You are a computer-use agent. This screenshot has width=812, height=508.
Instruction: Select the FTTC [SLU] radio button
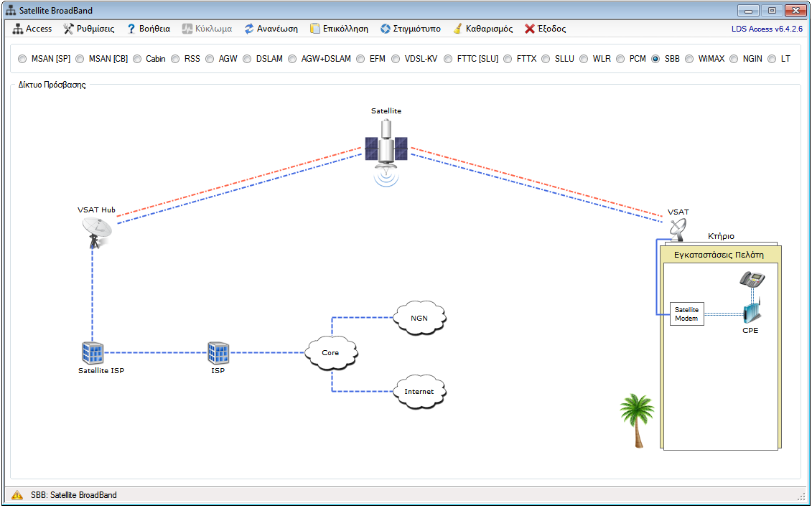pos(448,59)
